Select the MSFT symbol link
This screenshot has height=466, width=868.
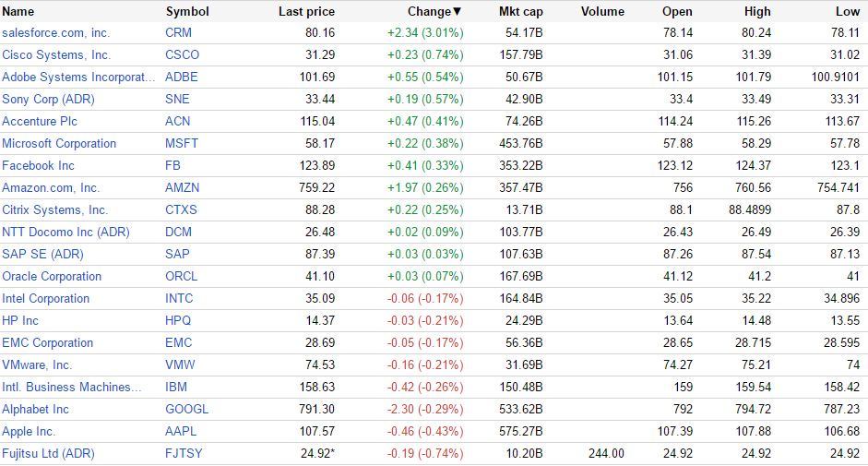(x=182, y=144)
